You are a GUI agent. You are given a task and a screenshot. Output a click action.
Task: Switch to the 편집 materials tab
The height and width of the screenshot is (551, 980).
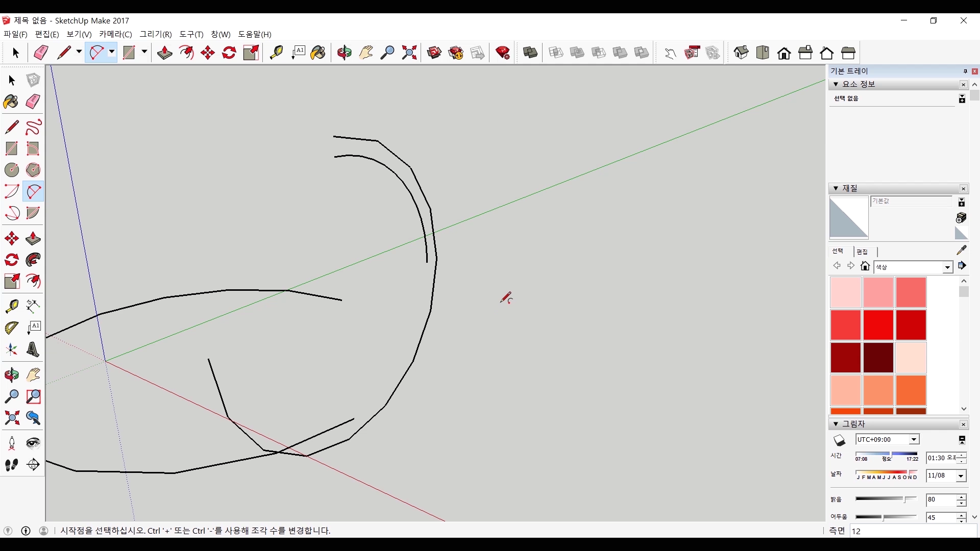[x=862, y=252]
